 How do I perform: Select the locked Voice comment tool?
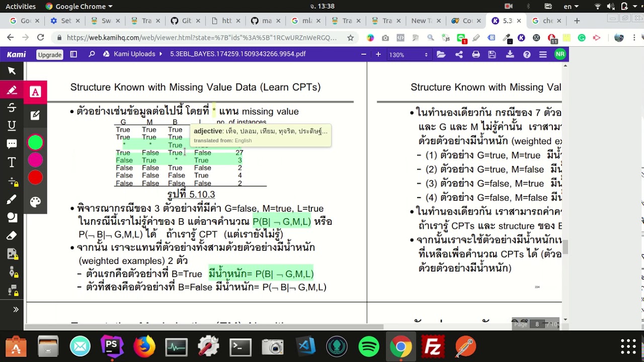pyautogui.click(x=12, y=291)
